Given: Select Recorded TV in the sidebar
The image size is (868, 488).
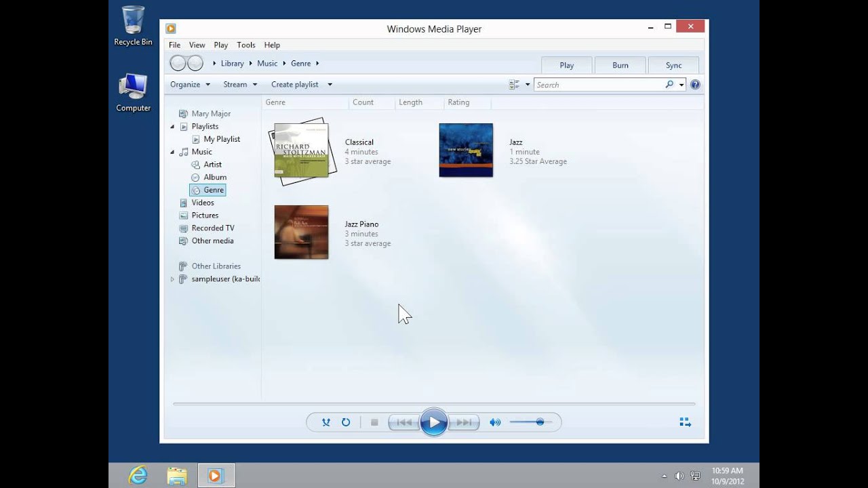Looking at the screenshot, I should tap(212, 228).
